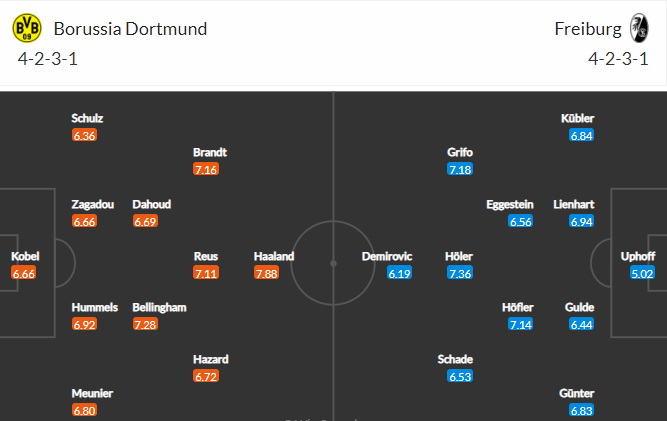Select Hazard's 6.72 rating badge
This screenshot has height=421, width=667.
[206, 376]
